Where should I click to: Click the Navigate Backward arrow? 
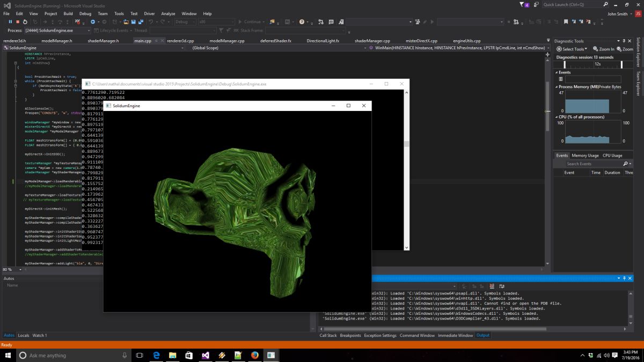(x=92, y=22)
